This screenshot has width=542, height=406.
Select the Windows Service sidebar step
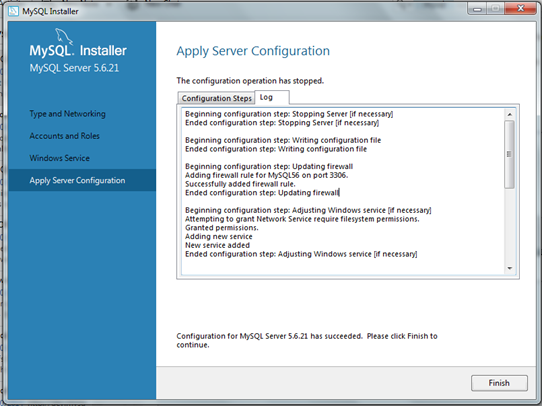[59, 158]
